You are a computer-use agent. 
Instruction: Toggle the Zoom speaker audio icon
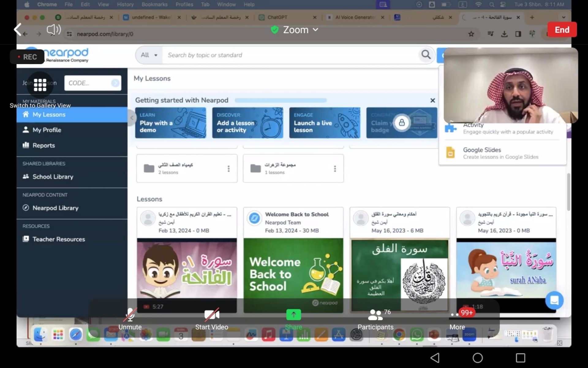pyautogui.click(x=54, y=30)
